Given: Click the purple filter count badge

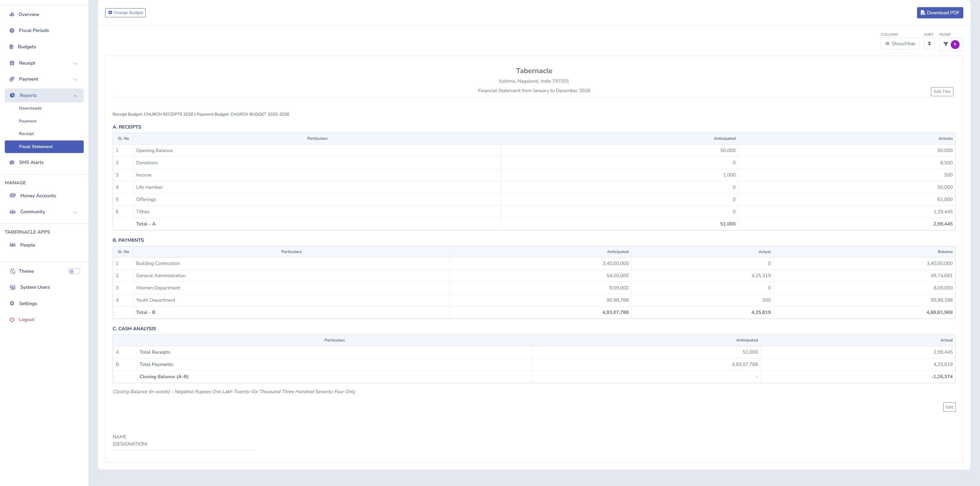Looking at the screenshot, I should click(955, 44).
